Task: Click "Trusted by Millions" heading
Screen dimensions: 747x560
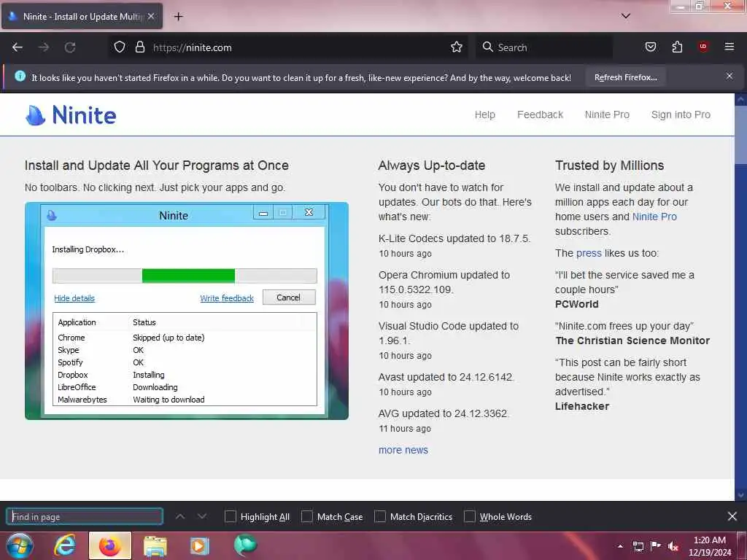Action: pyautogui.click(x=609, y=166)
